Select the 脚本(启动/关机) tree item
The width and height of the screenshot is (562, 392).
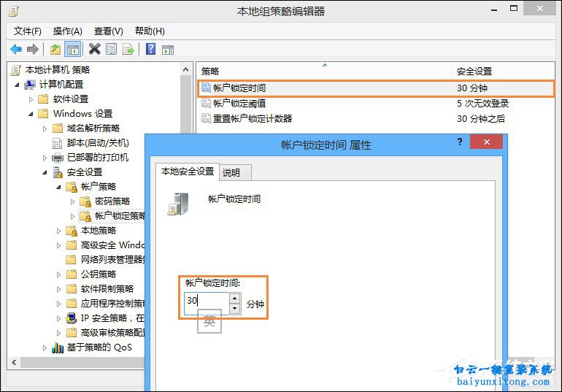(98, 143)
